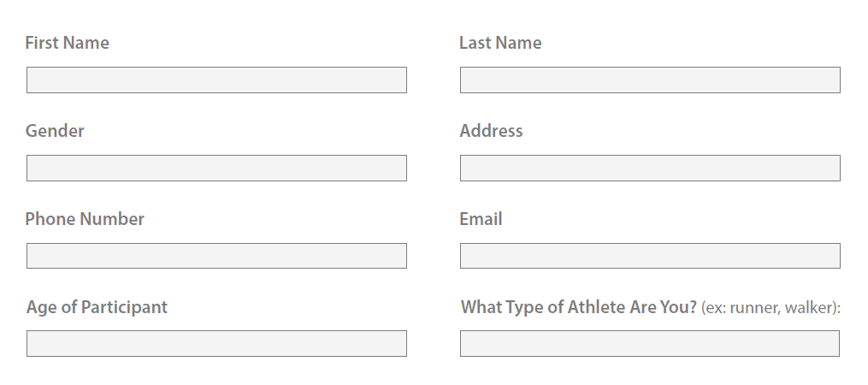Image resolution: width=868 pixels, height=385 pixels.
Task: Select the Email text field
Action: pos(650,256)
